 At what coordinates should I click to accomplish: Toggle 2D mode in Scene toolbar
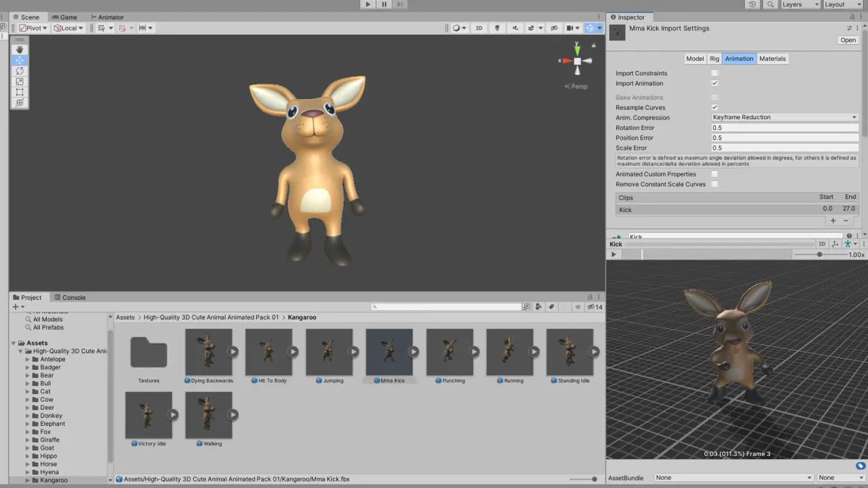click(479, 28)
